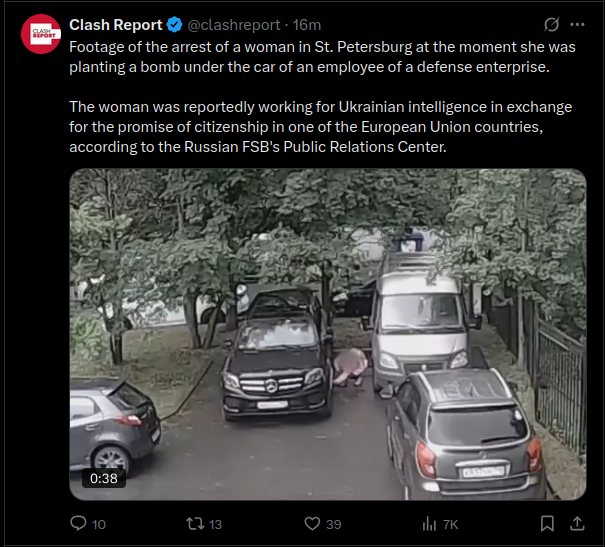Open the Grok explain-post icon
Viewport: 605px width, 547px height.
(x=551, y=25)
